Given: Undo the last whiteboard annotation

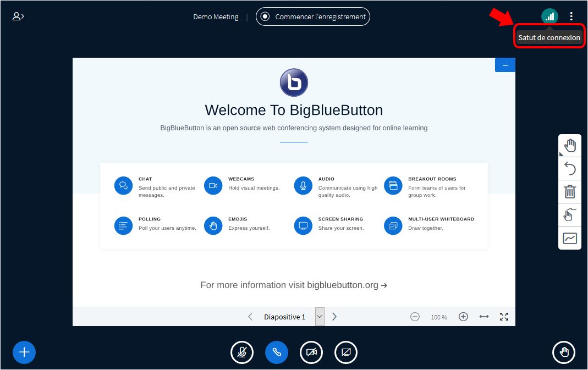Looking at the screenshot, I should 570,168.
